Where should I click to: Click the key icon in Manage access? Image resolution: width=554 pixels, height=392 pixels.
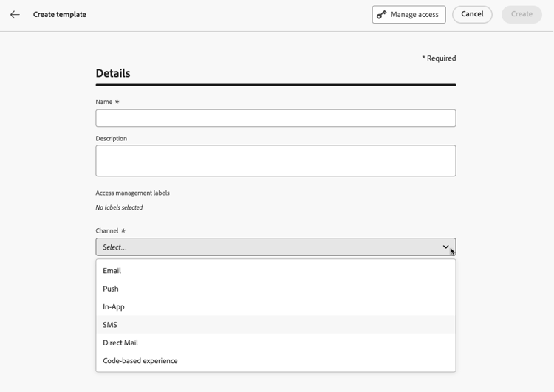coord(381,14)
